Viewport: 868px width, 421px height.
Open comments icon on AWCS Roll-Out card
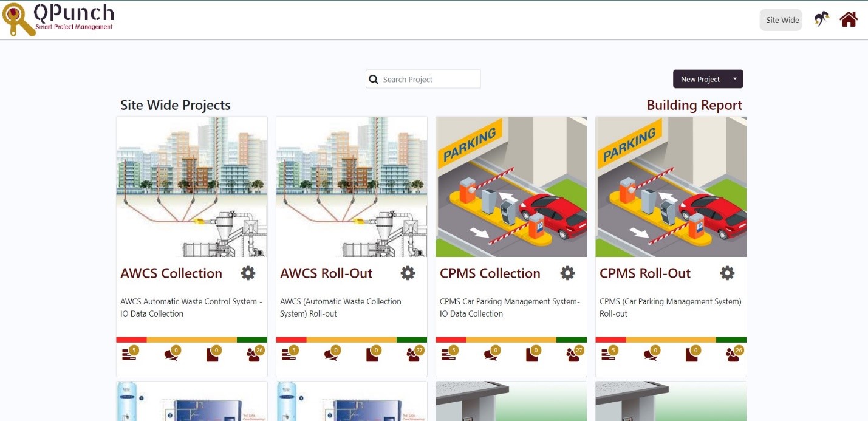[331, 354]
